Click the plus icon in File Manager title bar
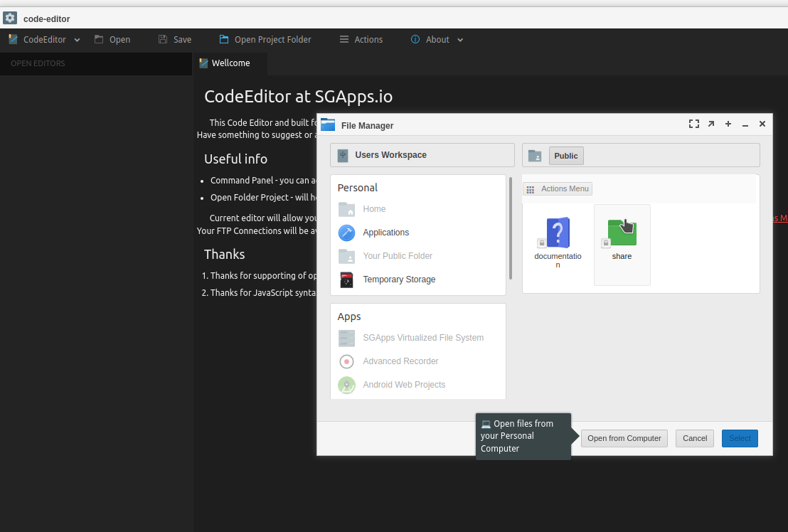The width and height of the screenshot is (788, 532). click(728, 124)
